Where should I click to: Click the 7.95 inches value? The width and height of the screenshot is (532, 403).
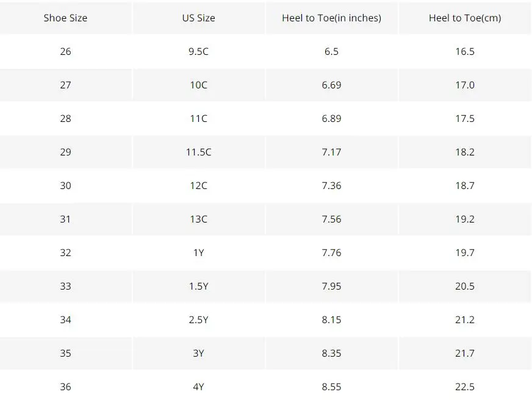[x=331, y=287]
